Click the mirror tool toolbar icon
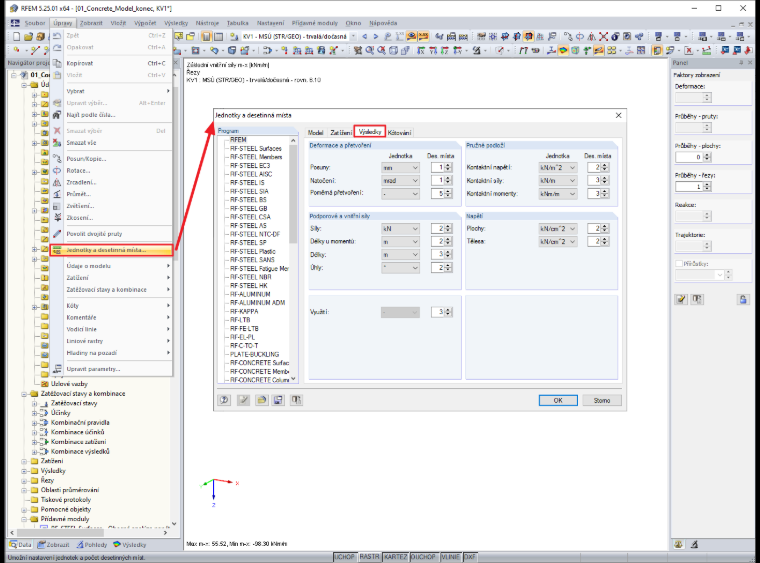The width and height of the screenshot is (760, 563). coord(591,36)
